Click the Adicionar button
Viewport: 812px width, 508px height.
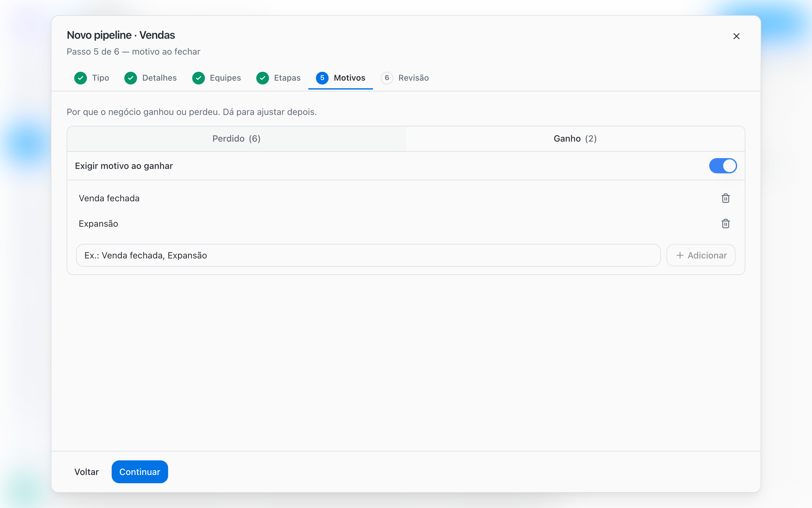pos(701,255)
